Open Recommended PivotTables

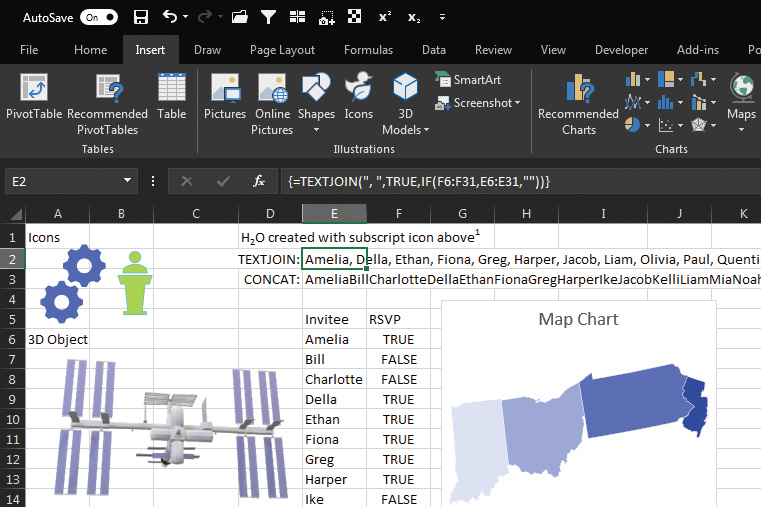pos(107,104)
